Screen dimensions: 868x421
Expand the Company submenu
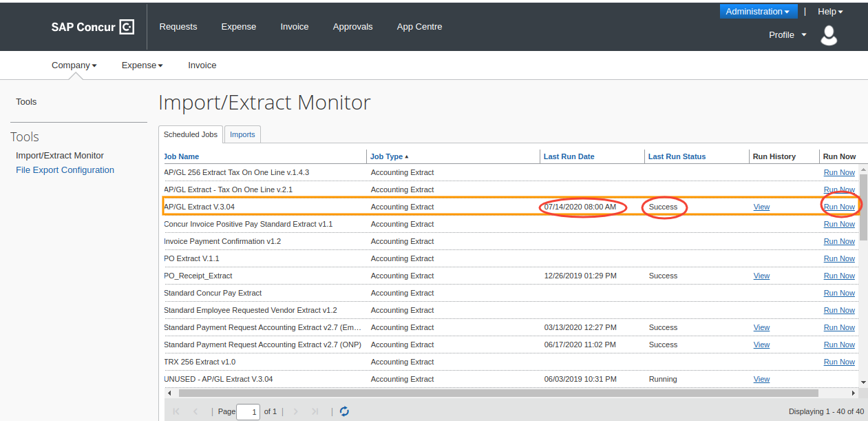point(74,65)
